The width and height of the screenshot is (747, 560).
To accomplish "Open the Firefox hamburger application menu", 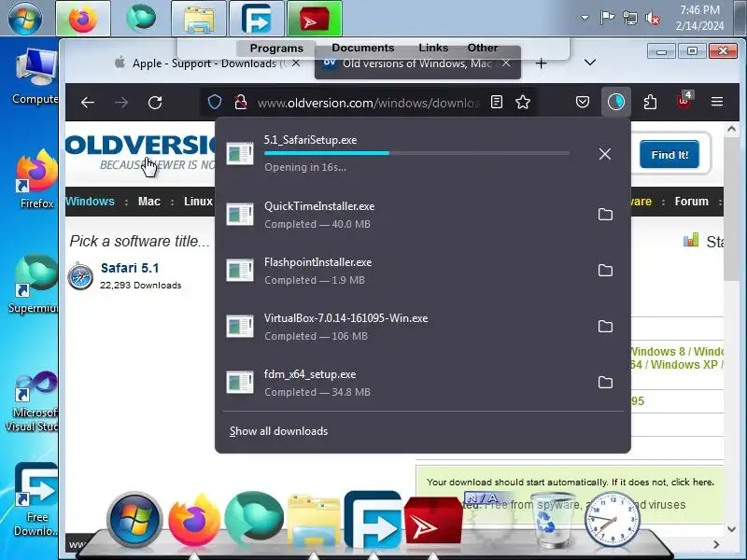I will [717, 102].
